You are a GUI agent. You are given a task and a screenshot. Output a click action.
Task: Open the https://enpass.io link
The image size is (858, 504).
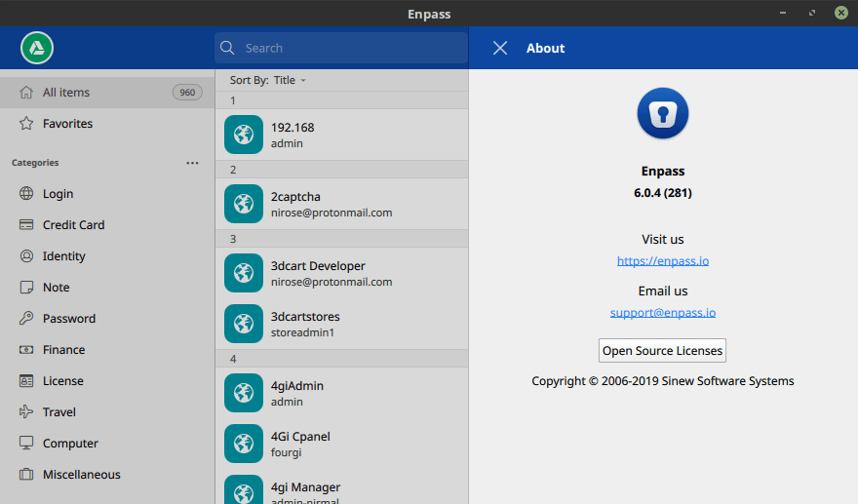click(x=663, y=261)
